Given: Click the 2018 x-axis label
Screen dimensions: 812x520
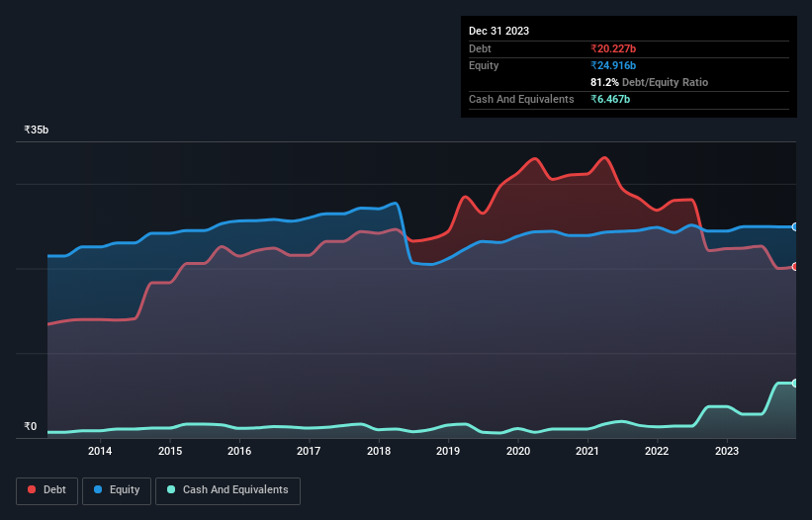Looking at the screenshot, I should 379,451.
